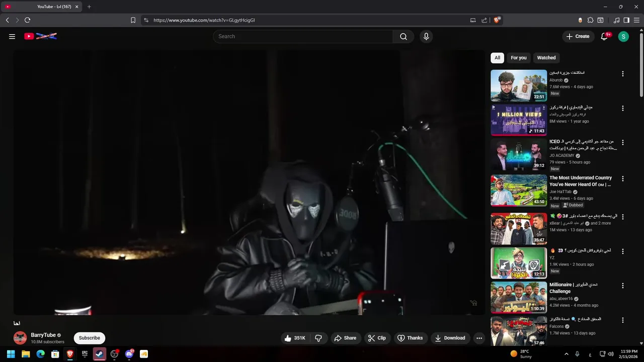The width and height of the screenshot is (644, 362).
Task: Open the browser extensions puzzle icon
Action: tap(591, 20)
